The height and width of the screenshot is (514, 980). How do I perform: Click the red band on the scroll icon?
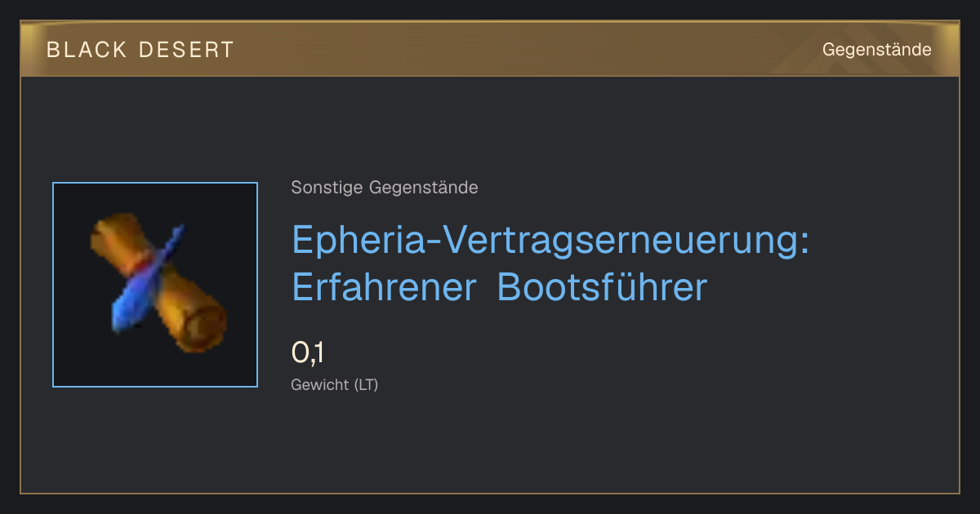pyautogui.click(x=145, y=265)
